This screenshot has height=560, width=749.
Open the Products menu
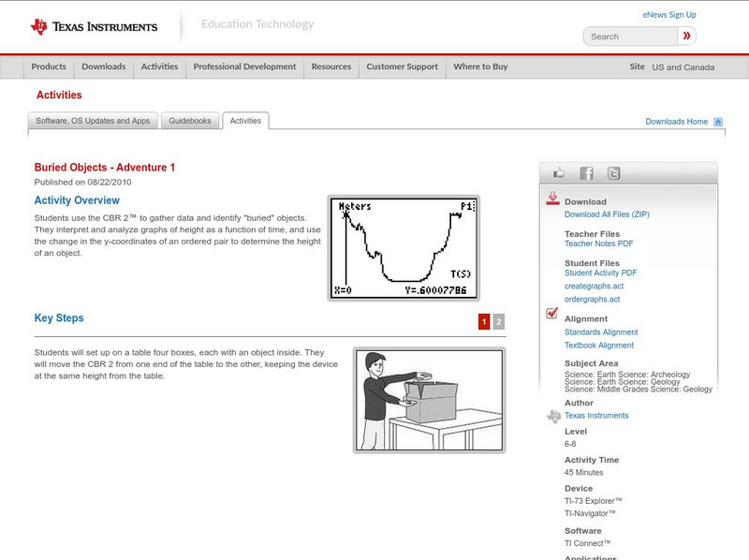pyautogui.click(x=49, y=66)
